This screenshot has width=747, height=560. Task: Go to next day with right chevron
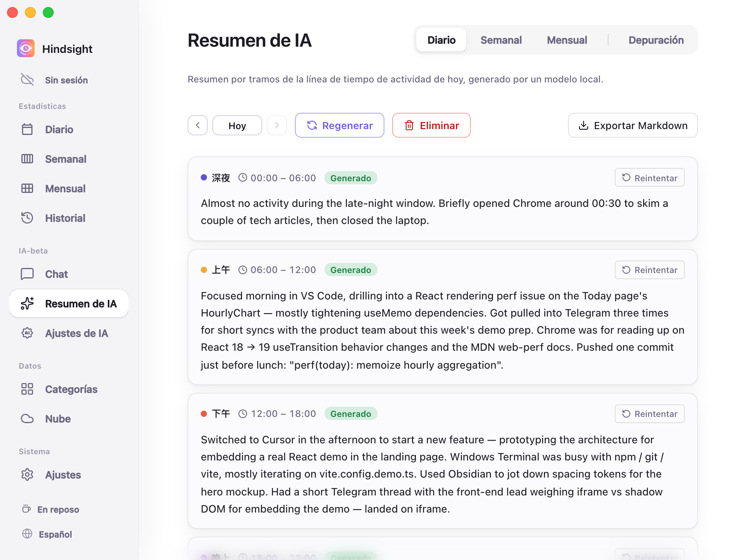coord(277,125)
